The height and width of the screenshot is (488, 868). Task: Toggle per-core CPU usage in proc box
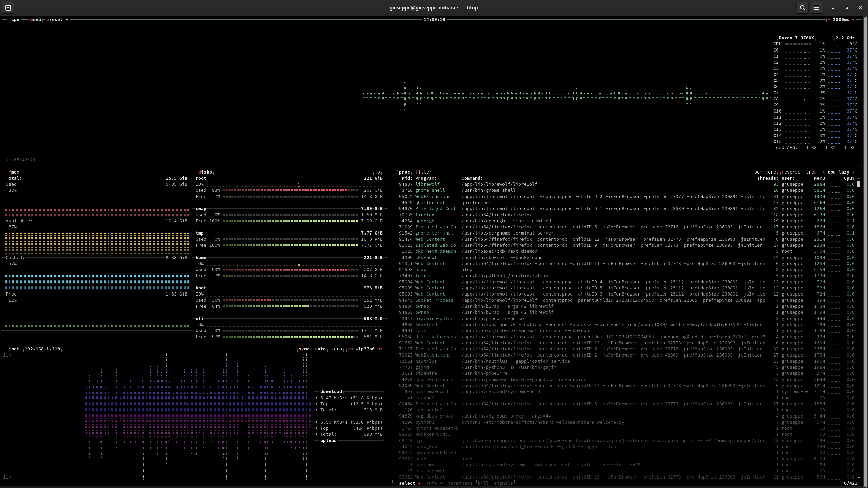tap(765, 172)
